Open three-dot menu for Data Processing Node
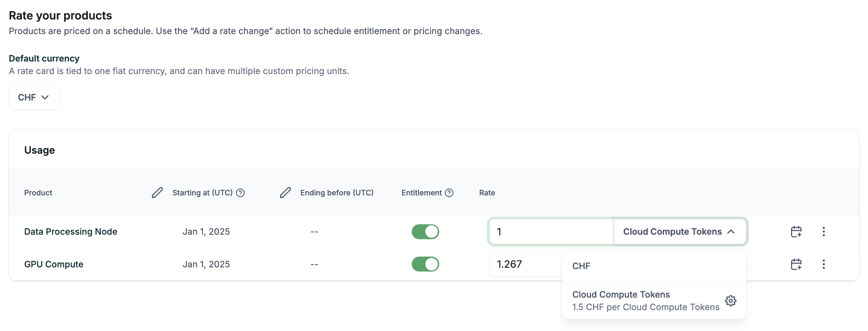868x331 pixels. point(823,232)
